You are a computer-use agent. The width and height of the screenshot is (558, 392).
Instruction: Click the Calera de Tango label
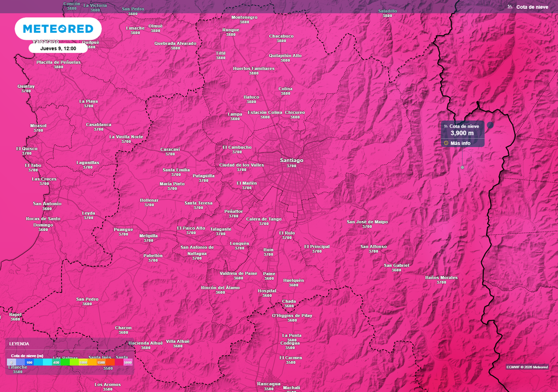(264, 219)
